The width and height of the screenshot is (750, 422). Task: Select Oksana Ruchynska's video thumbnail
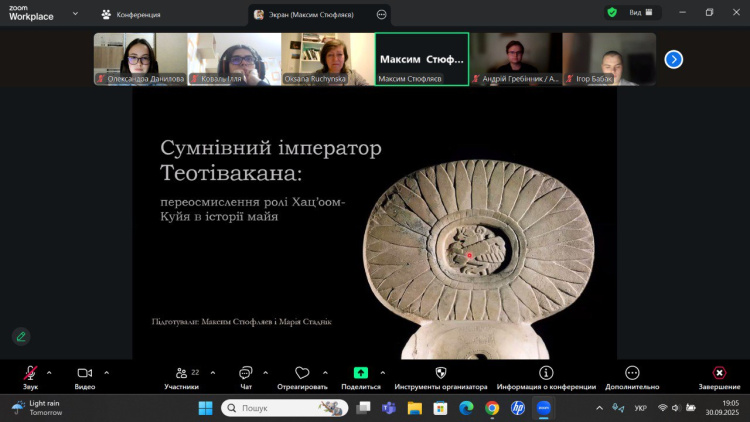click(327, 58)
